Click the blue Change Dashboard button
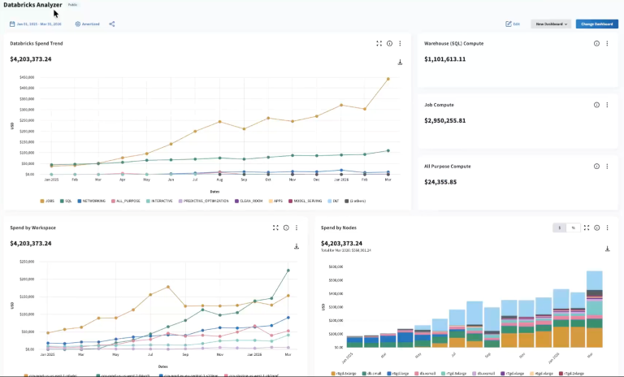This screenshot has width=624, height=377. click(597, 24)
